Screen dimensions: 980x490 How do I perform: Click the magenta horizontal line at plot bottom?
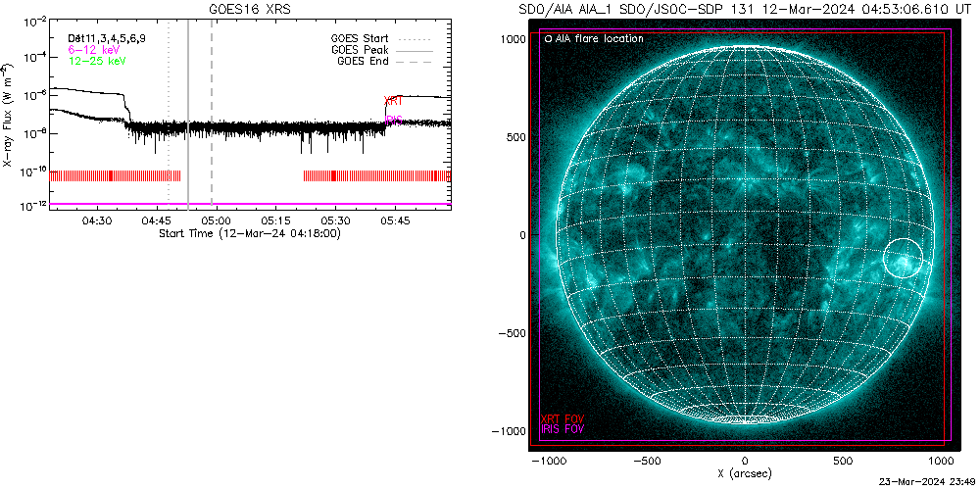click(x=250, y=204)
